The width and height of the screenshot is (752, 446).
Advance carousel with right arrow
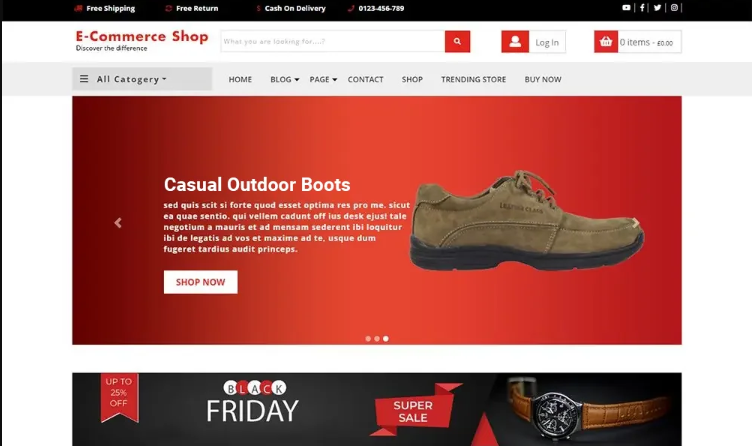pyautogui.click(x=635, y=223)
